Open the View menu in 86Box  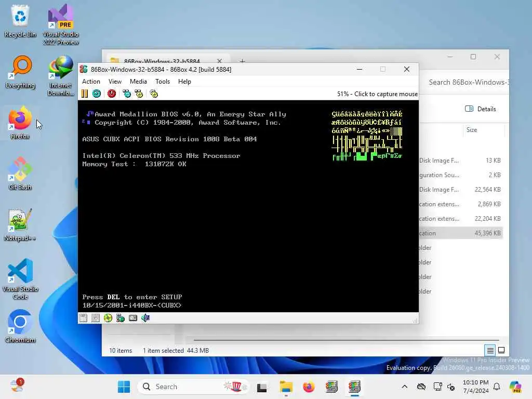tap(115, 82)
